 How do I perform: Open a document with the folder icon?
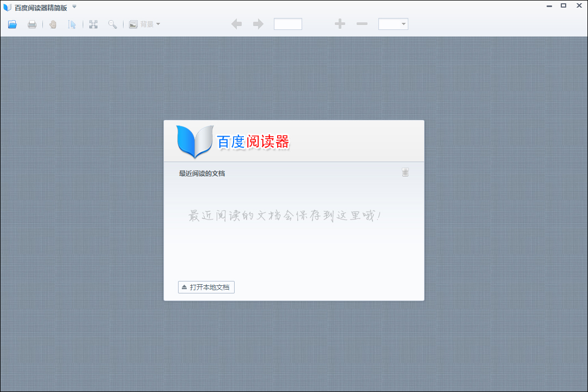[x=12, y=24]
